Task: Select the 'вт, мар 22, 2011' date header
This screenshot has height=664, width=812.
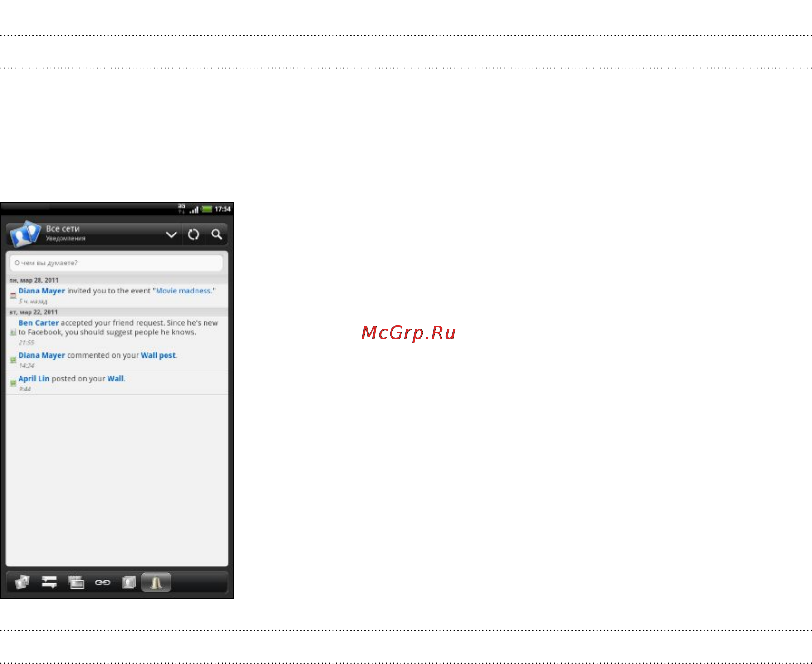Action: coord(33,312)
